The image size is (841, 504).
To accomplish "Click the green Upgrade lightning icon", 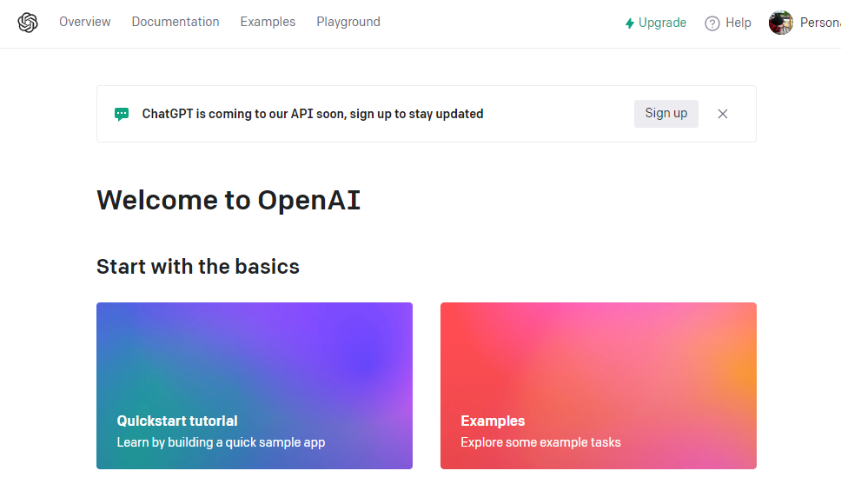I will tap(630, 23).
